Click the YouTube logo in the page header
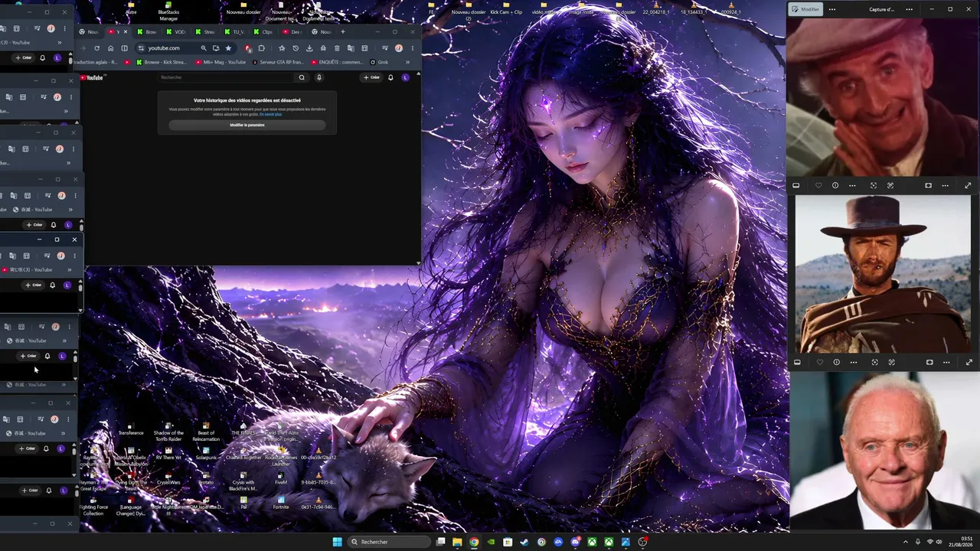 pos(92,77)
